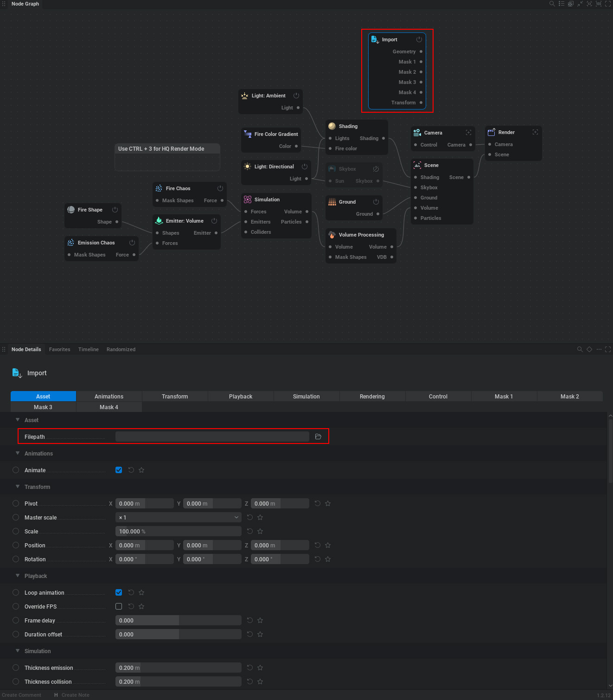613x700 pixels.
Task: Collapse the Transform section
Action: (x=18, y=487)
